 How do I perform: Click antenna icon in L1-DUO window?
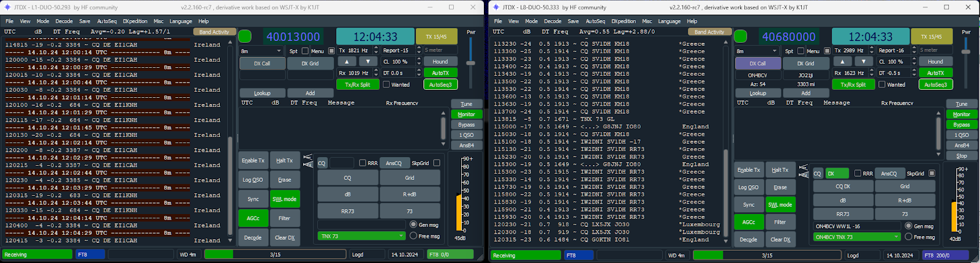tap(307, 161)
